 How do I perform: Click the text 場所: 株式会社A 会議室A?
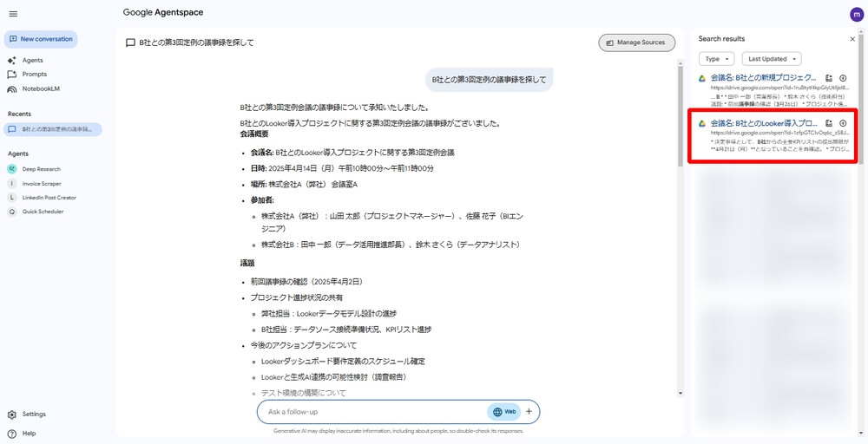pyautogui.click(x=304, y=184)
